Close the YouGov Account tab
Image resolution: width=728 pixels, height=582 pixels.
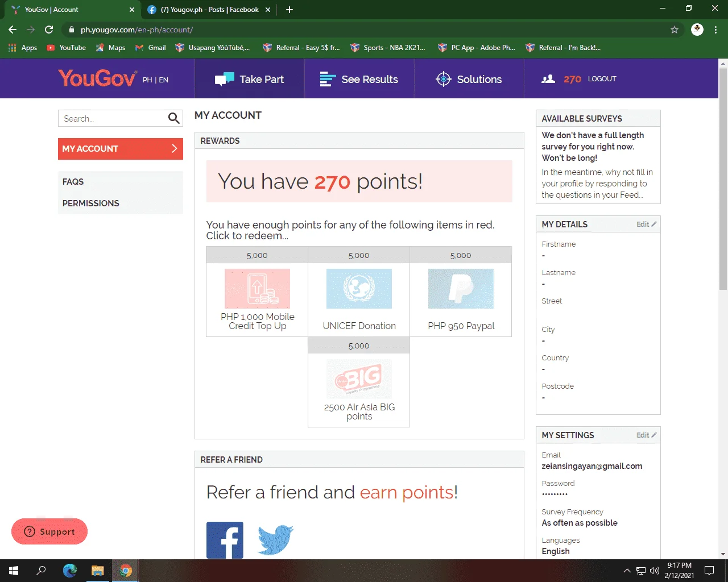pos(132,10)
